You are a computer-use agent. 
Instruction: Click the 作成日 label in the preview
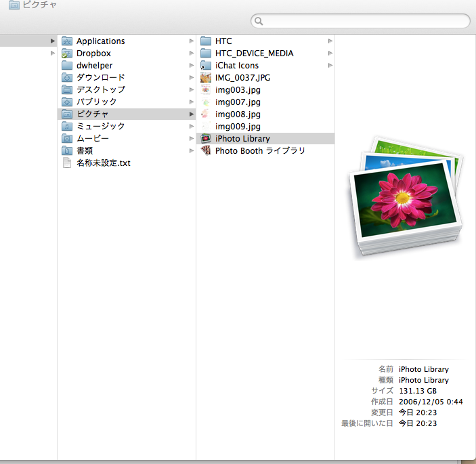click(x=382, y=402)
